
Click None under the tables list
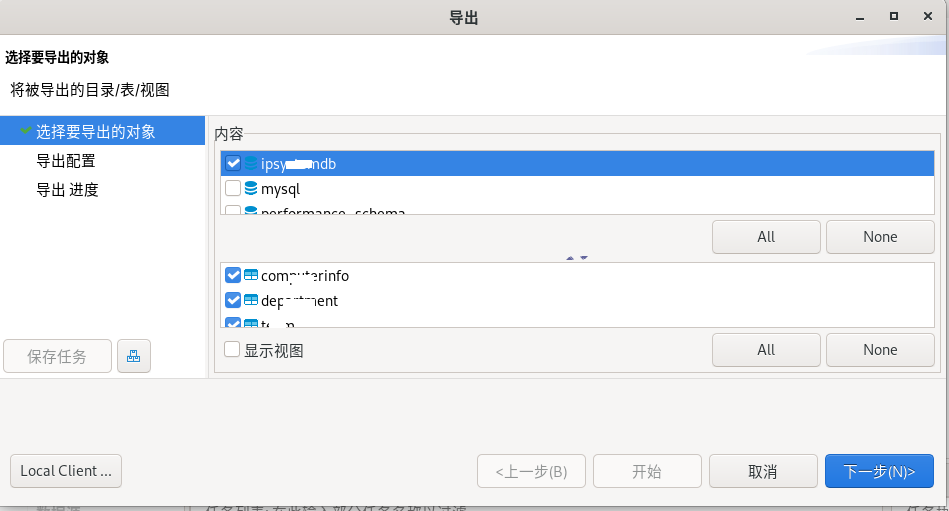click(x=880, y=350)
